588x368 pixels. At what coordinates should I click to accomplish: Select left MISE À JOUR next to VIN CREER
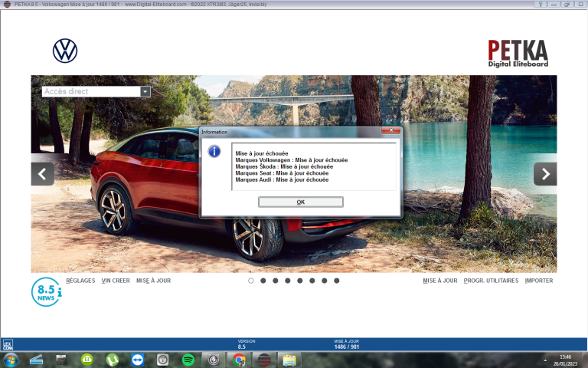[153, 281]
